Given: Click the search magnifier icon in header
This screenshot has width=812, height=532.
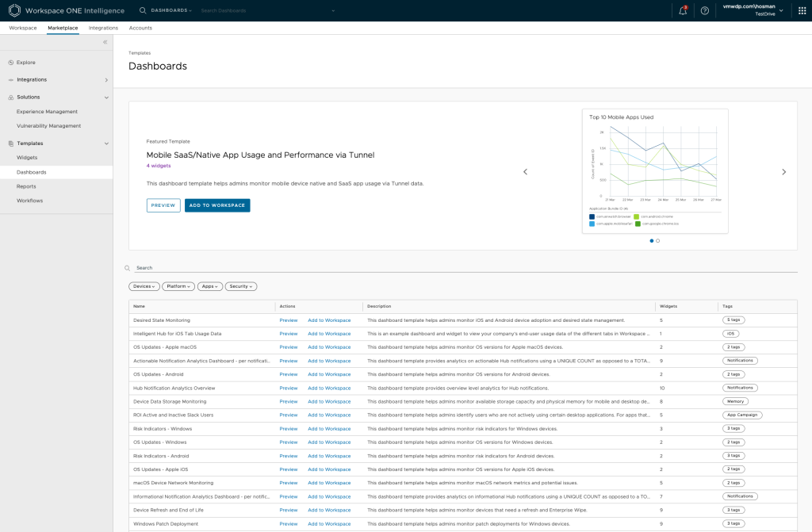Looking at the screenshot, I should click(143, 10).
